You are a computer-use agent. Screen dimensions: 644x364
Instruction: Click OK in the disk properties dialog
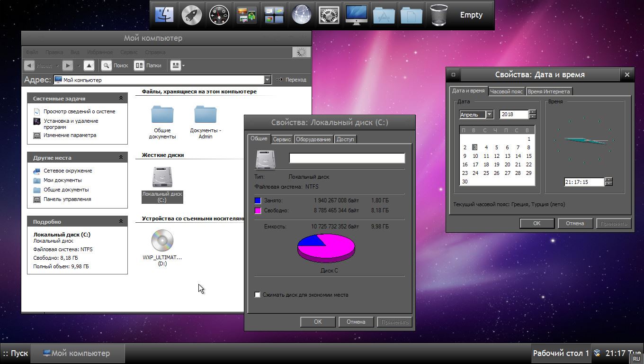tap(318, 322)
